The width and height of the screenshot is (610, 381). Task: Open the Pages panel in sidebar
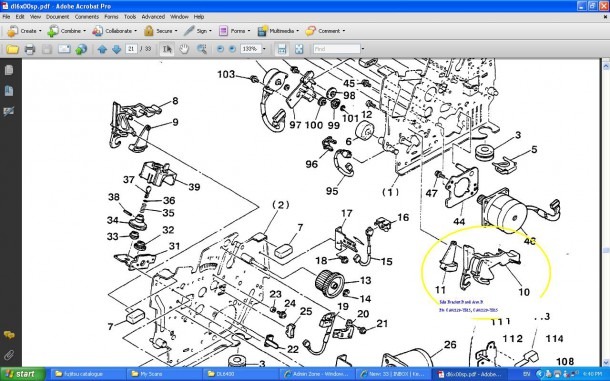(x=9, y=70)
